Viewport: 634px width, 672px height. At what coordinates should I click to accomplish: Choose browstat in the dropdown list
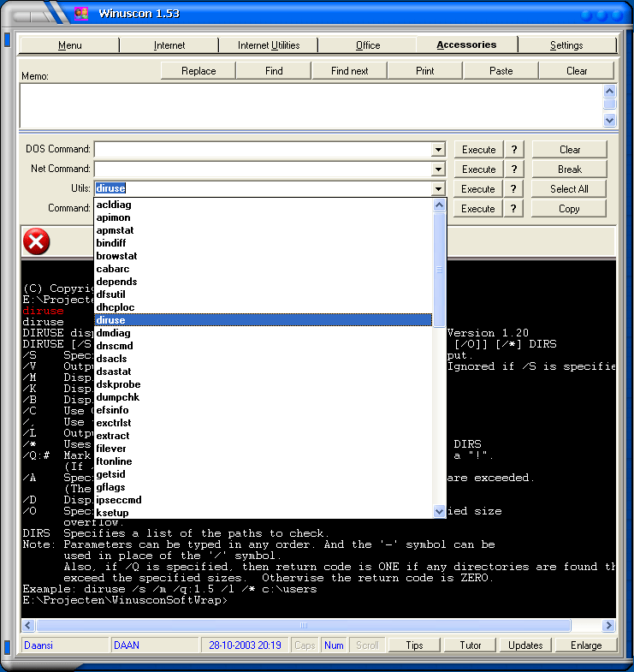click(263, 256)
